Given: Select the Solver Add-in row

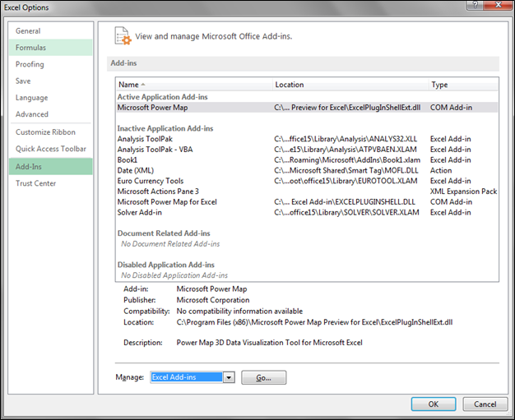Looking at the screenshot, I should [307, 212].
